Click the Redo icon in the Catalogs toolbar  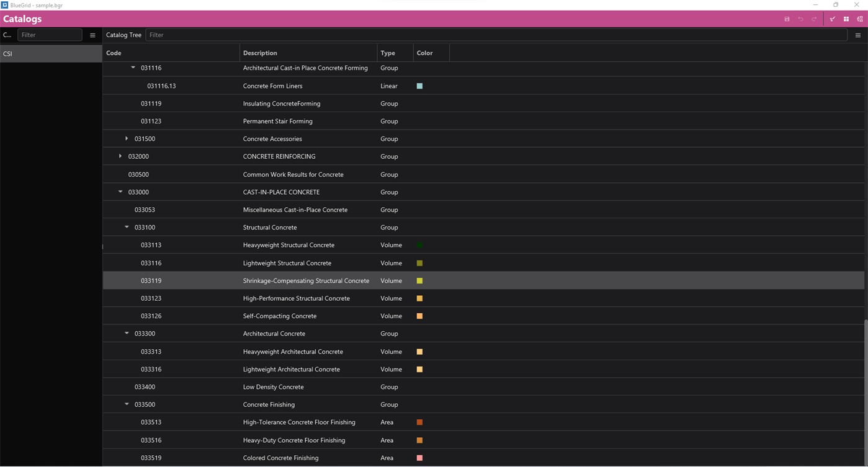click(813, 19)
